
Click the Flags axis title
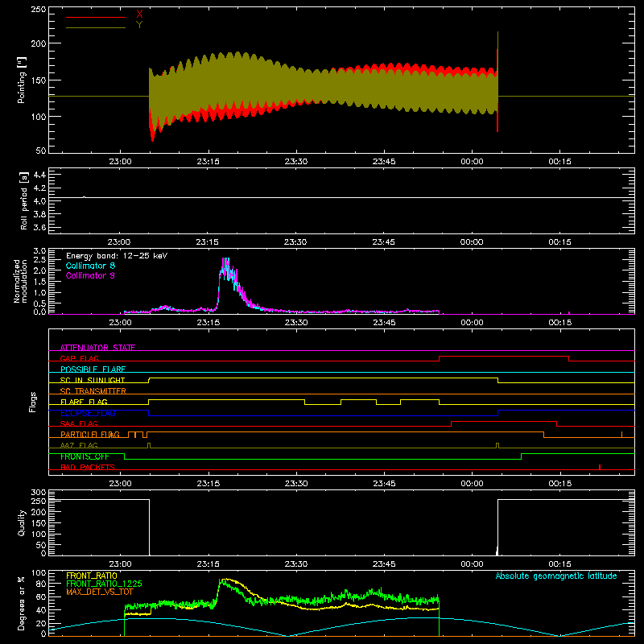pyautogui.click(x=33, y=402)
